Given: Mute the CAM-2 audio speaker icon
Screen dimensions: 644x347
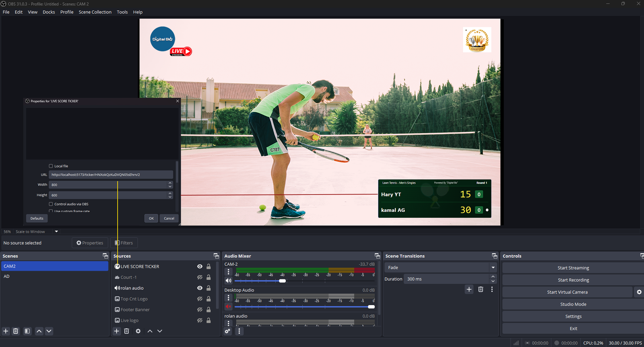Looking at the screenshot, I should [x=228, y=281].
